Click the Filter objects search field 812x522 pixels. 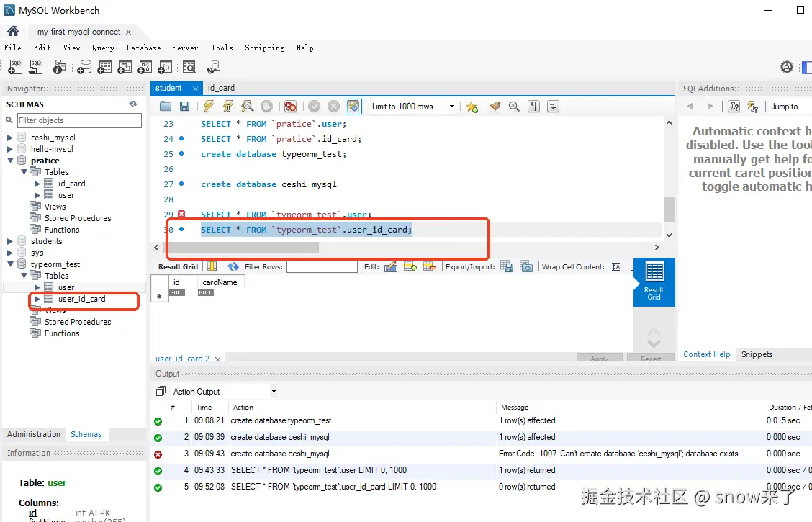(x=79, y=120)
